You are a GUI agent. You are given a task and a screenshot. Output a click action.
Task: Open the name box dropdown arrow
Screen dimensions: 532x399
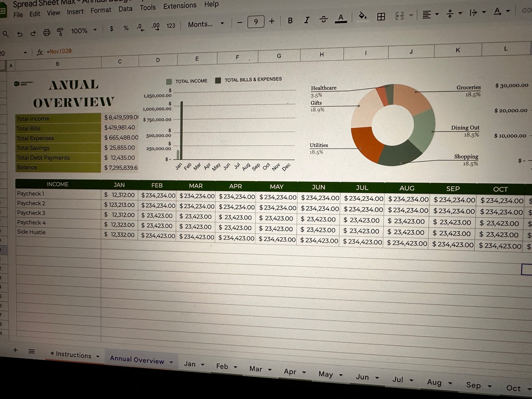pyautogui.click(x=25, y=53)
